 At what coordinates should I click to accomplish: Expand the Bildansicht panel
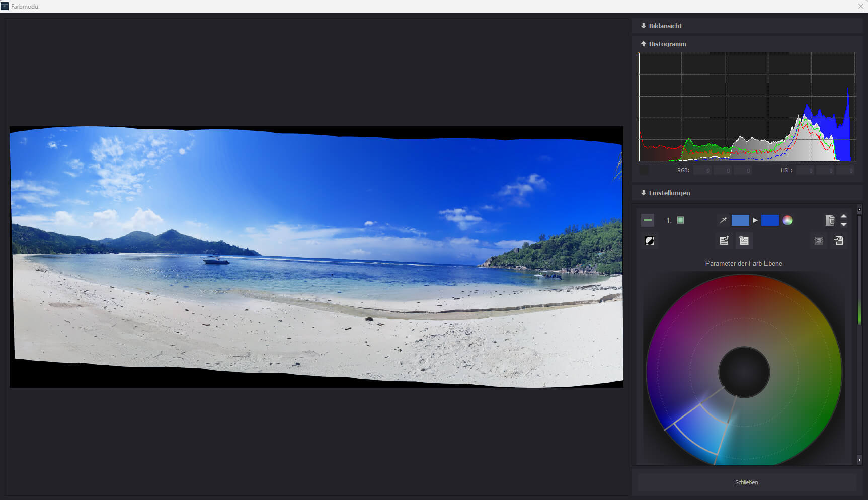pos(665,26)
